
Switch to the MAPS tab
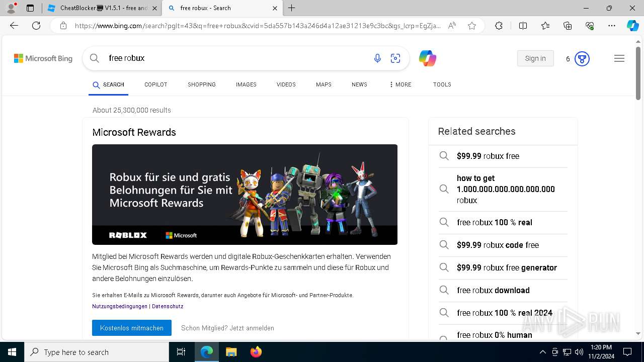pyautogui.click(x=324, y=84)
